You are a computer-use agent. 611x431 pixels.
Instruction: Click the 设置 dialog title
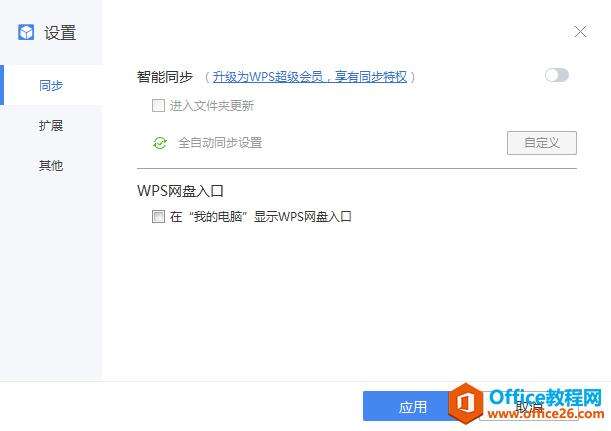click(x=60, y=33)
